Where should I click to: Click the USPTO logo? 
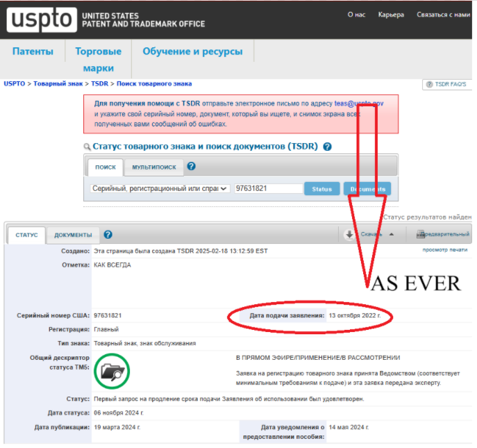pyautogui.click(x=42, y=19)
